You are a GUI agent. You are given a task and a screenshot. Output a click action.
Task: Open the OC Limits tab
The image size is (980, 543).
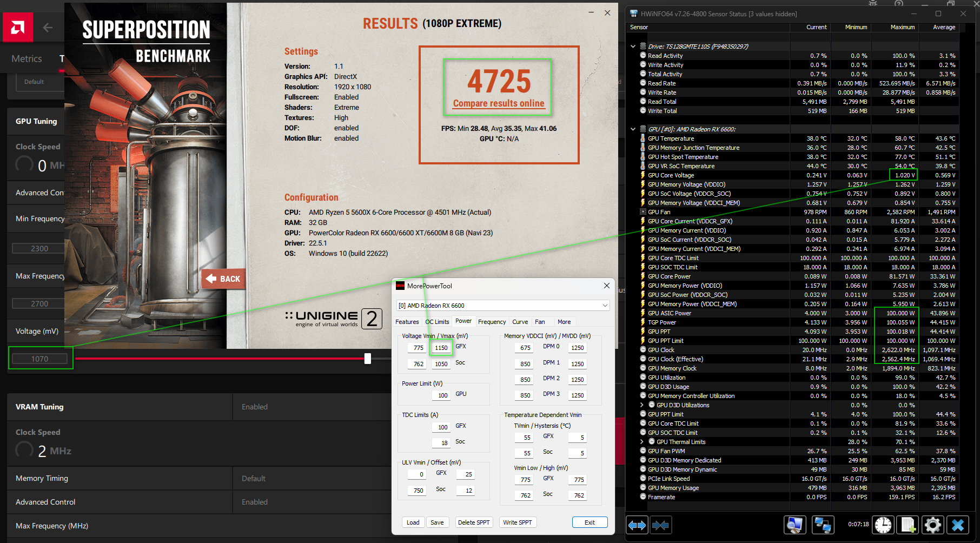tap(437, 322)
